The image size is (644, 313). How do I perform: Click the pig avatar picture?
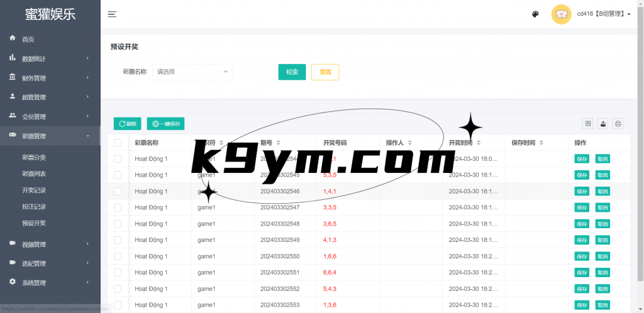click(561, 14)
